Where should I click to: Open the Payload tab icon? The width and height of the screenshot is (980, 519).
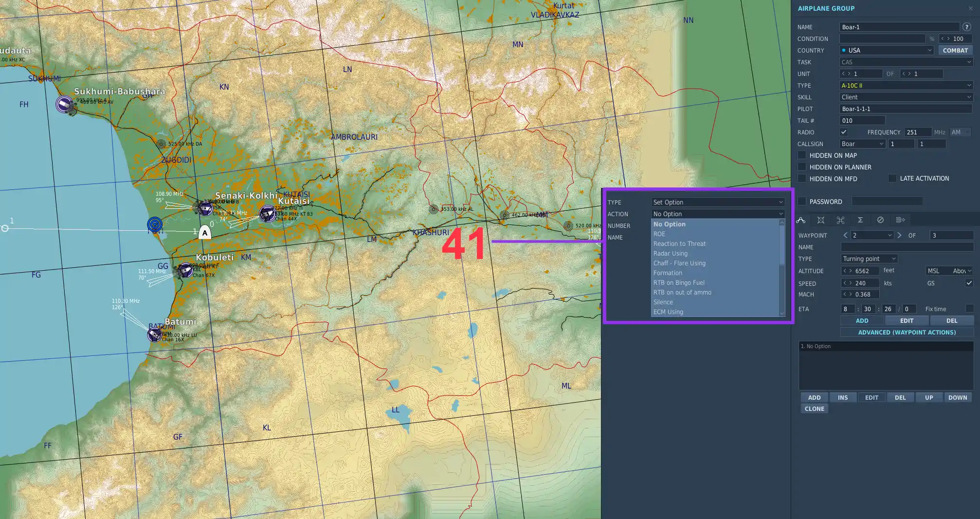click(821, 220)
